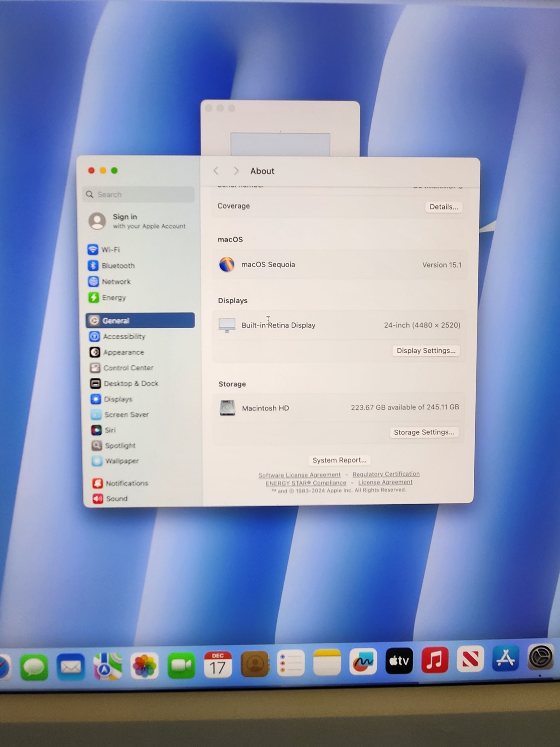Open Wi-Fi settings in sidebar
560x747 pixels.
(x=111, y=250)
